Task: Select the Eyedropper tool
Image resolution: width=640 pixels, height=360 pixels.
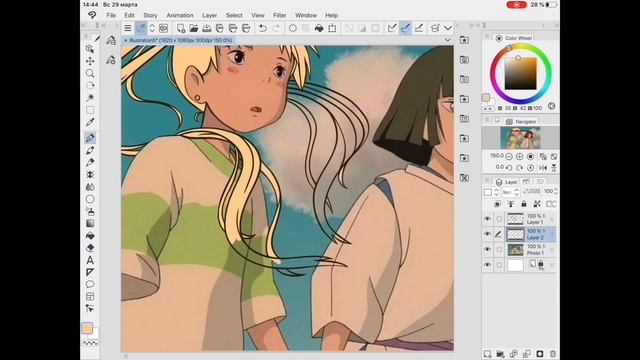Action: click(x=90, y=122)
